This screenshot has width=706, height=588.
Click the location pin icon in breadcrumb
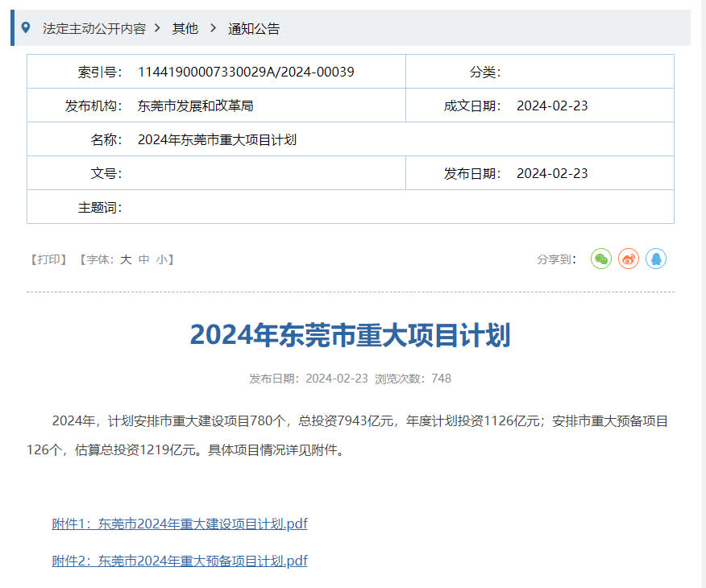point(26,28)
